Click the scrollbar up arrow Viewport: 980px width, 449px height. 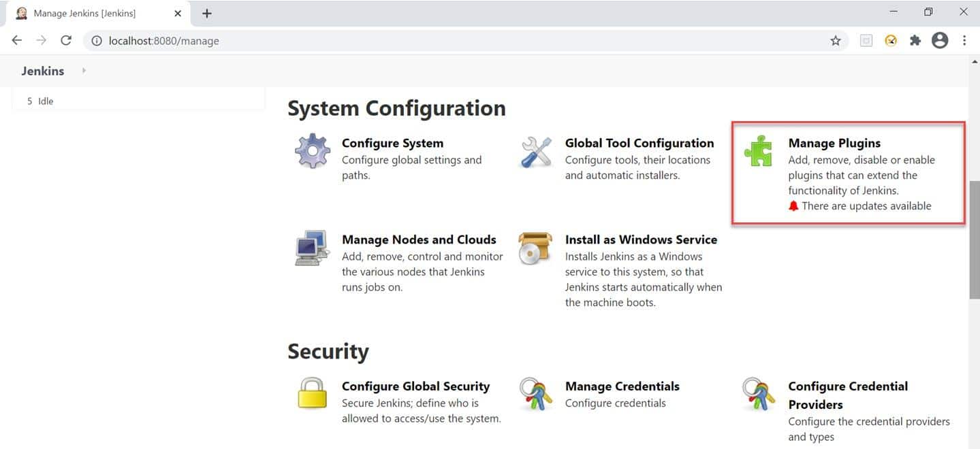(x=974, y=61)
